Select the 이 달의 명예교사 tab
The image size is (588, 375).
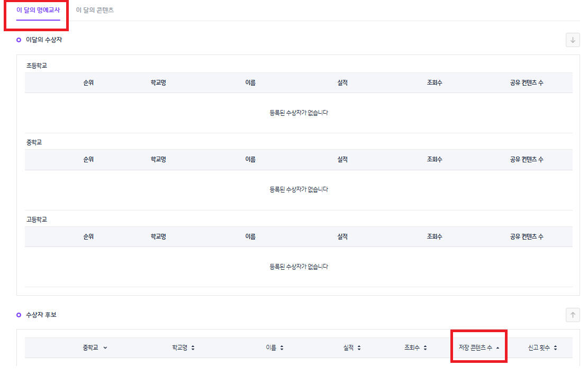(38, 10)
